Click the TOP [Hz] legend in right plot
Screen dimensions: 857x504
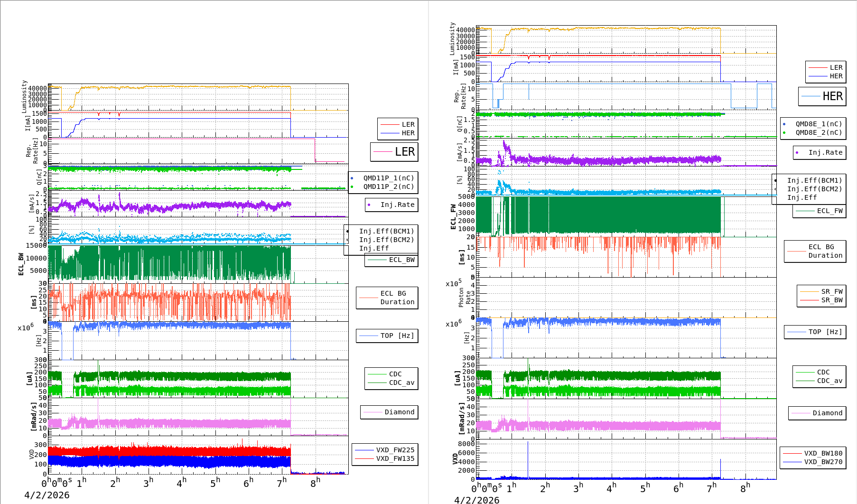pyautogui.click(x=825, y=332)
